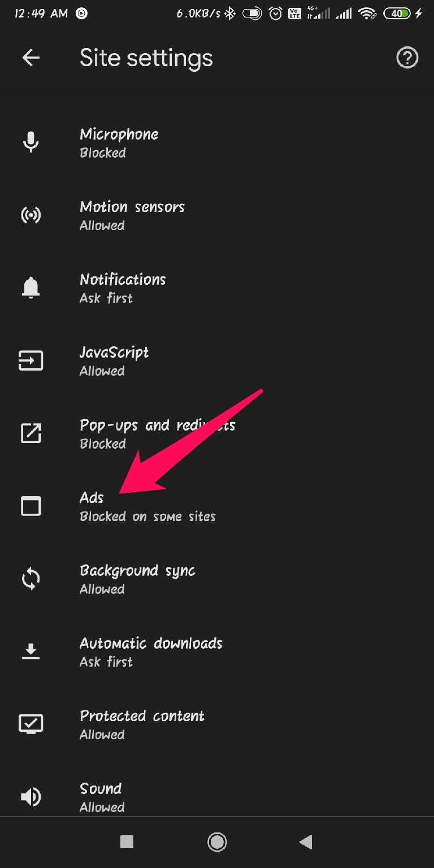Screen dimensions: 434x868
Task: Open Automatic downloads setting
Action: click(x=217, y=652)
